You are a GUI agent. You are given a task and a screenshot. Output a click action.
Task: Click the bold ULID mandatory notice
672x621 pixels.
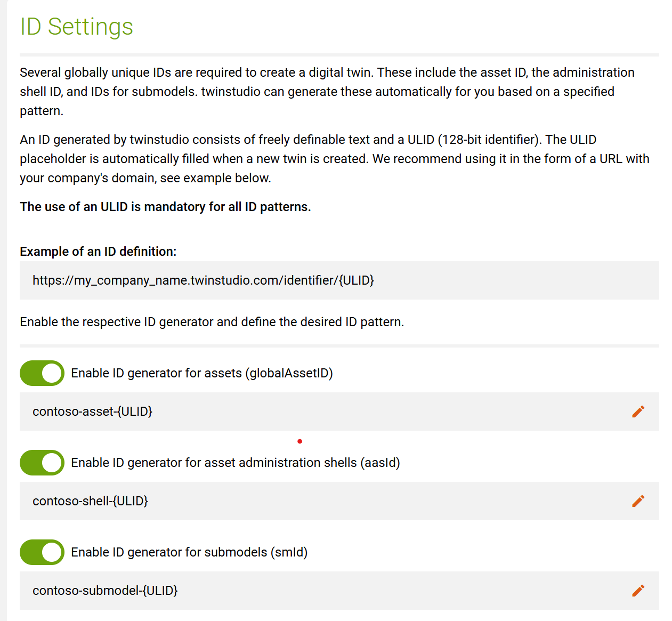tap(165, 207)
